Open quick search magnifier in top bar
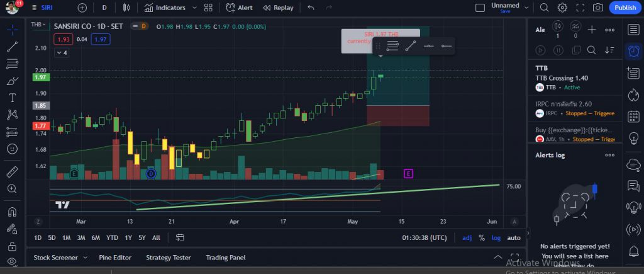Screen dimensions: 644x274 pos(544,8)
